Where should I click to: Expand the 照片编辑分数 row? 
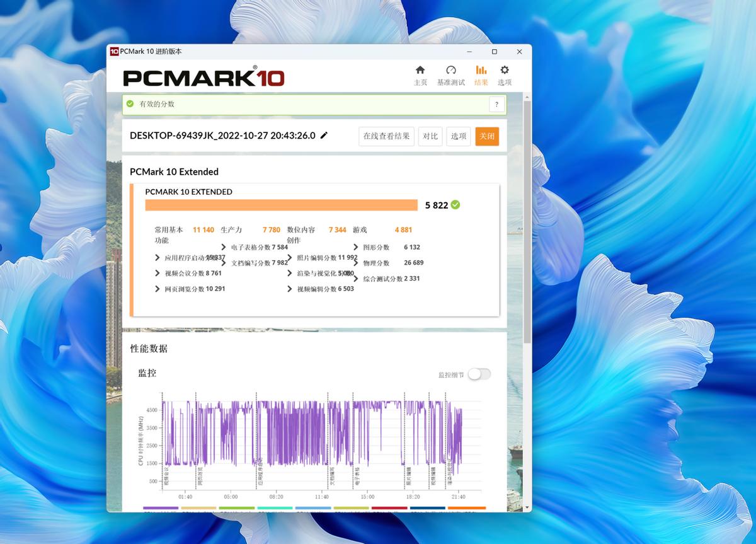[x=290, y=257]
